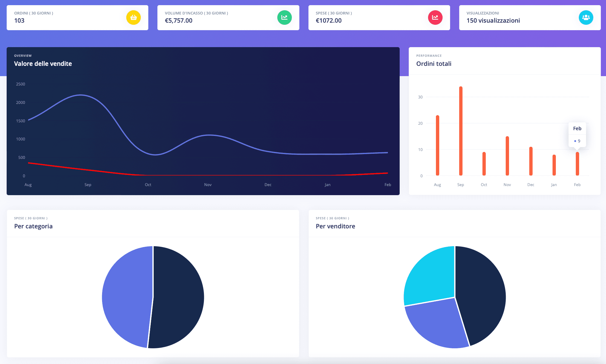Click the yellow shopping basket orders icon

click(134, 18)
